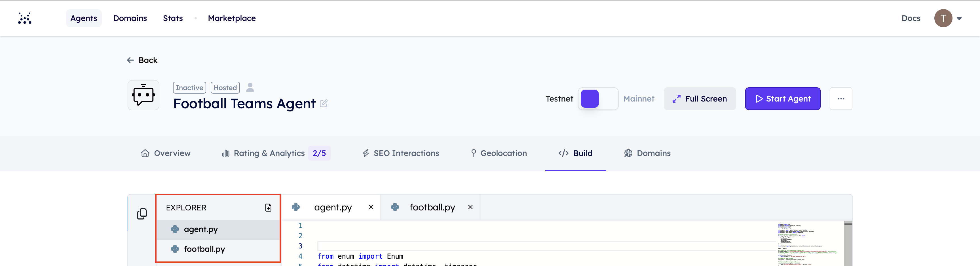Click the Inactive status badge

(189, 88)
